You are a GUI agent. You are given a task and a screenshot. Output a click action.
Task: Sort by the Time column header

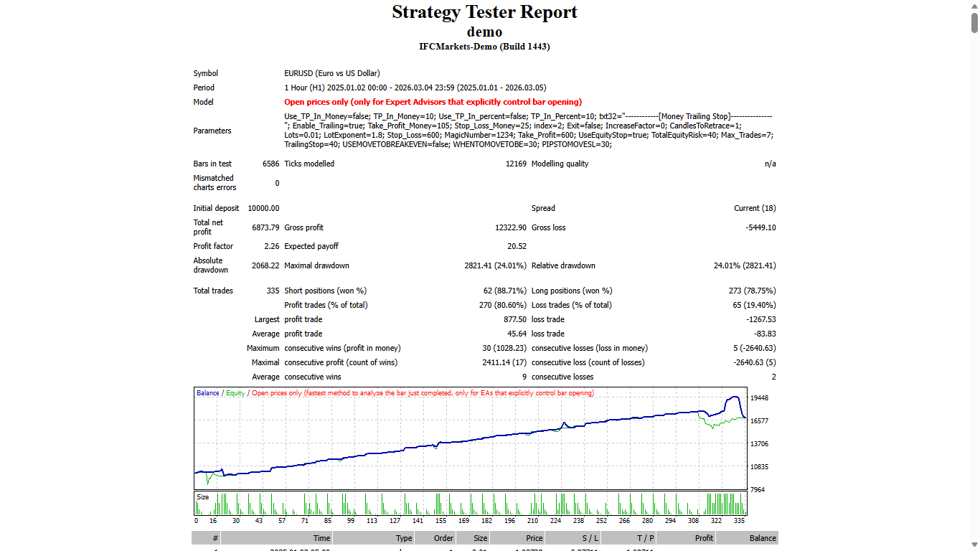coord(321,537)
